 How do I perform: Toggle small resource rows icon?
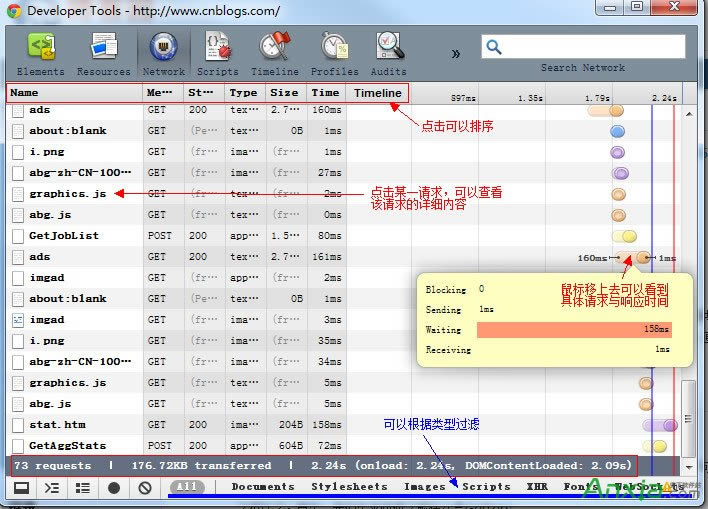click(82, 488)
